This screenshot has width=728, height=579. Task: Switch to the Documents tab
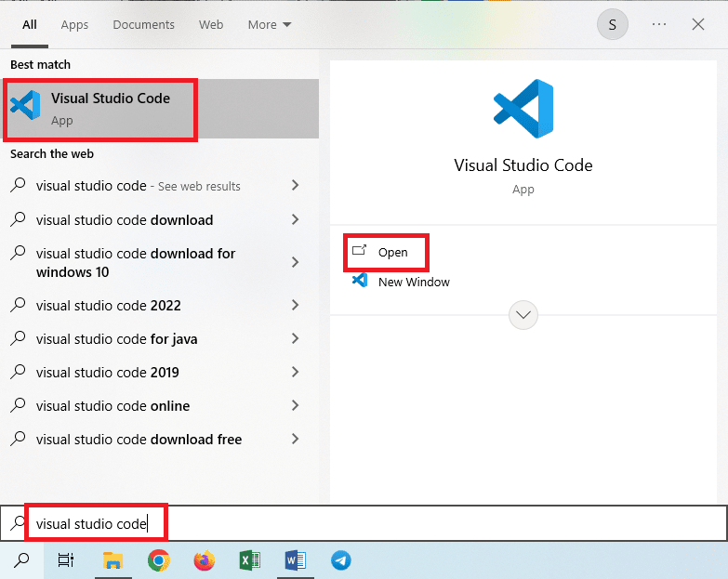[x=143, y=24]
